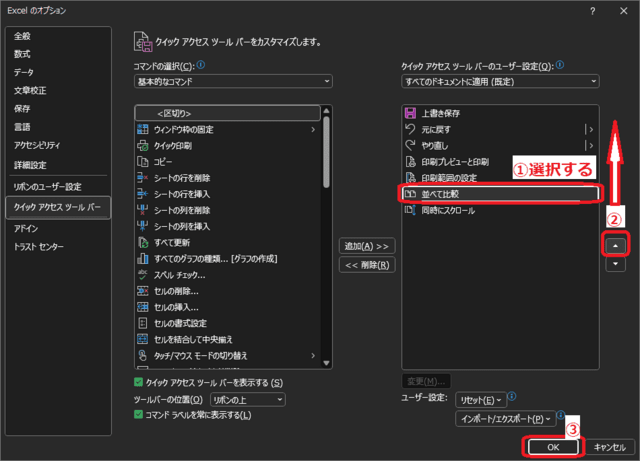Click the コピー copy icon in the commands list
Screen dimensions: 640x461
(x=142, y=162)
